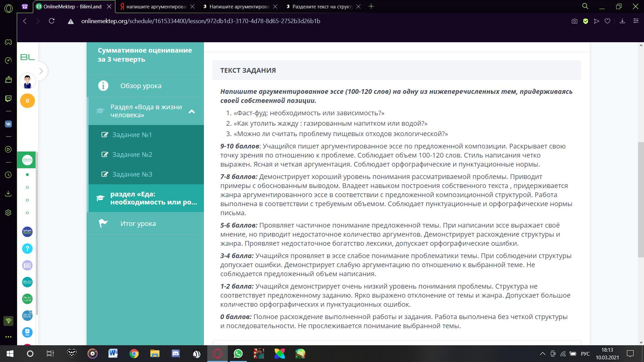Open user avatar profile
This screenshot has width=644, height=362.
28,81
